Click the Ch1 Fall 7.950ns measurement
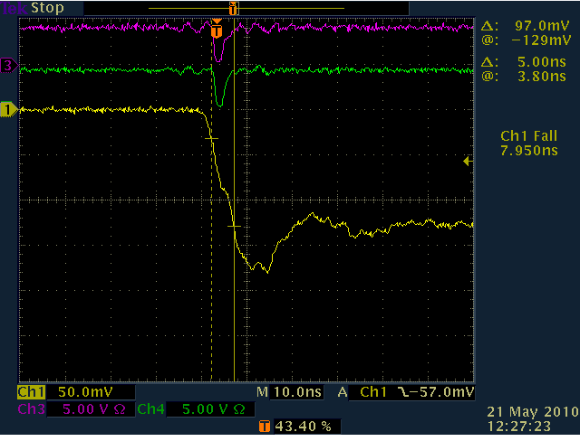 tap(529, 143)
